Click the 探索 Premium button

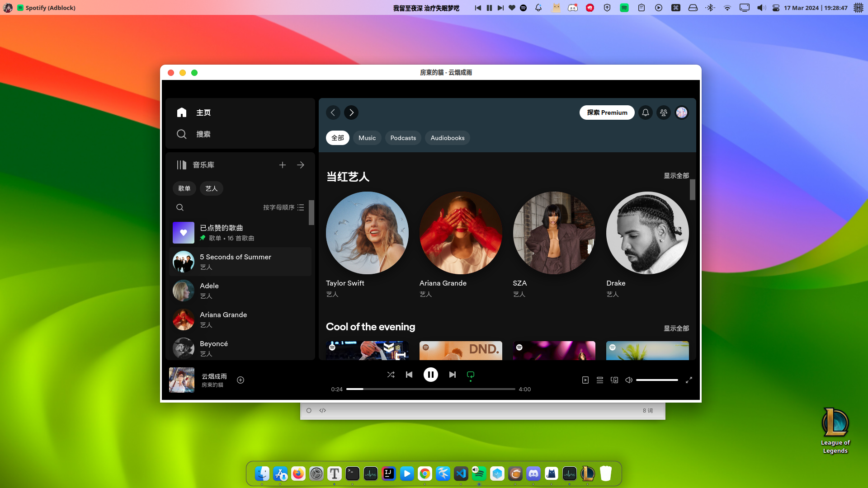pos(607,113)
